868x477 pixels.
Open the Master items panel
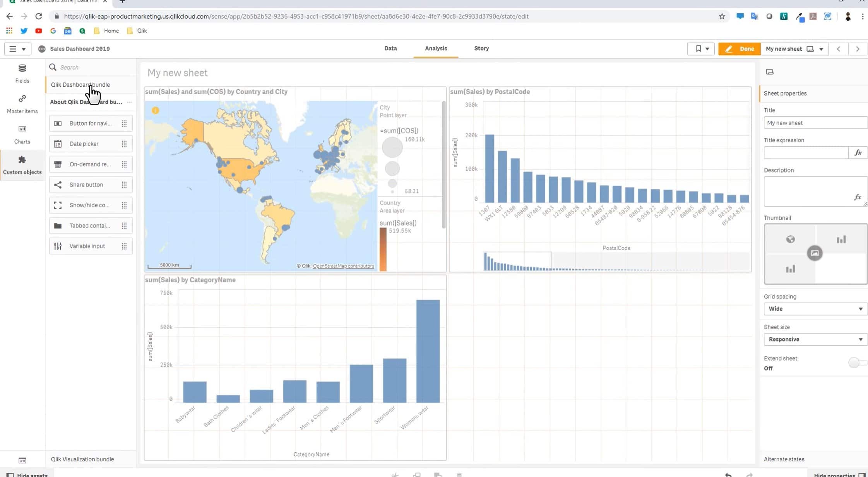point(22,104)
